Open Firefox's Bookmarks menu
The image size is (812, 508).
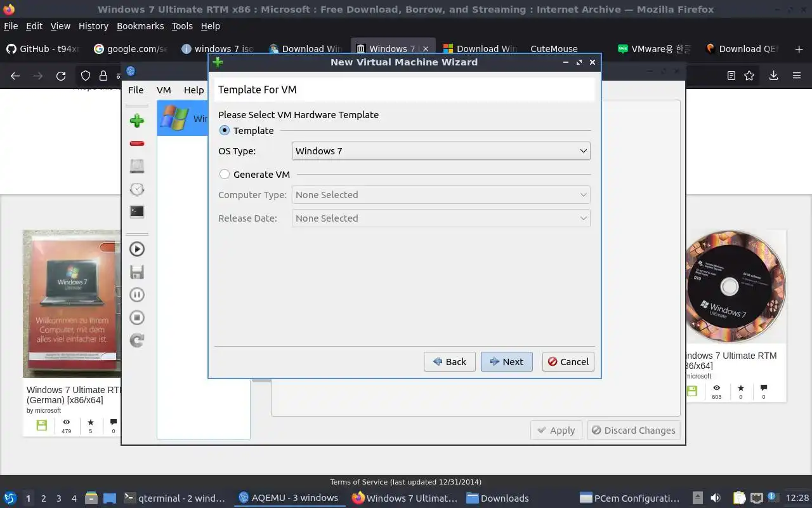tap(140, 26)
